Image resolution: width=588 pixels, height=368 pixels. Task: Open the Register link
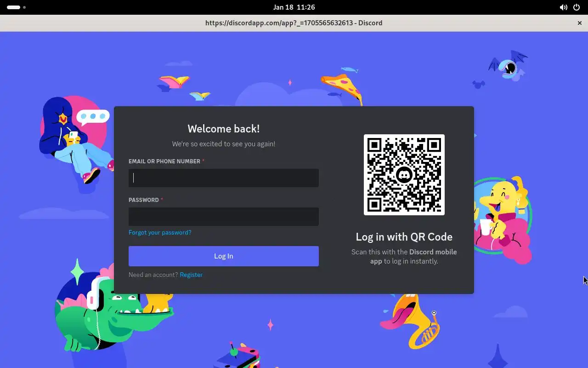(191, 275)
